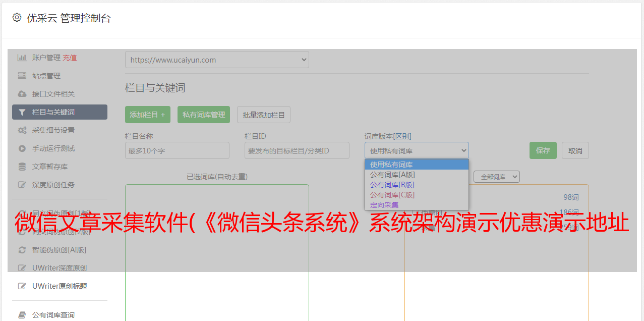Choose 公有词库[B版] option
This screenshot has width=644, height=321.
(x=417, y=185)
